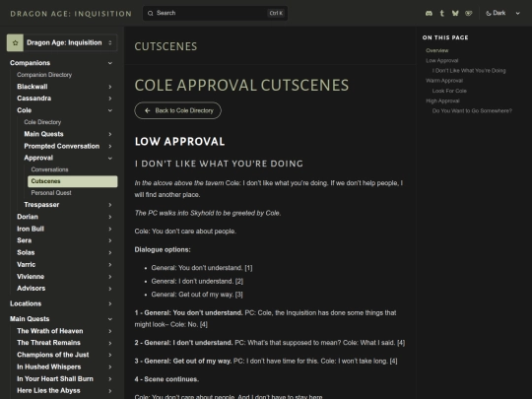Open the Dark theme dropdown

click(x=502, y=13)
